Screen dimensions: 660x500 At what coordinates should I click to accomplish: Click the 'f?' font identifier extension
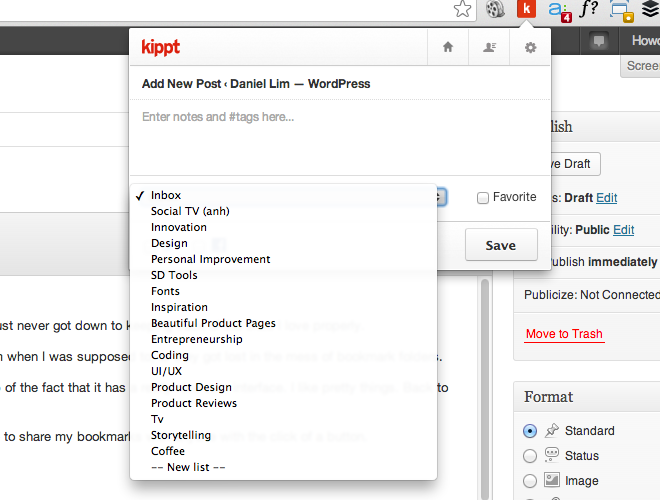tap(589, 9)
